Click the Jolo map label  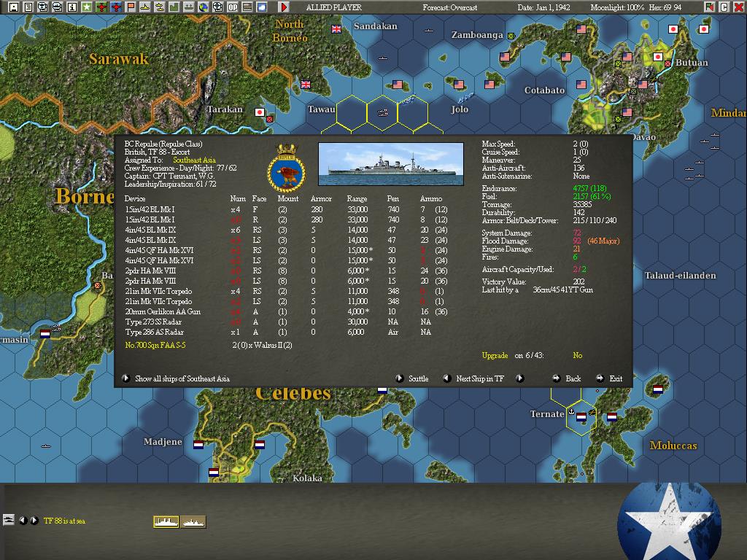460,109
